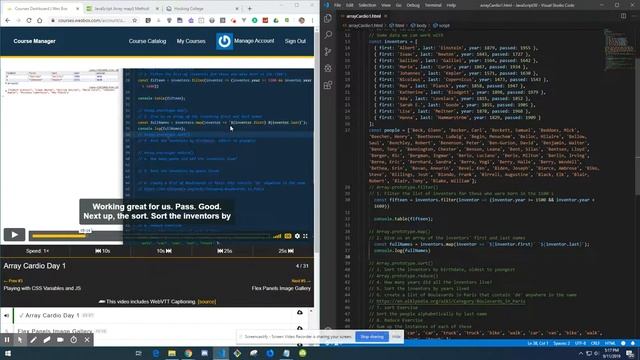Click Stop sharing in the screen share bar
The width and height of the screenshot is (640, 360).
coord(372,337)
